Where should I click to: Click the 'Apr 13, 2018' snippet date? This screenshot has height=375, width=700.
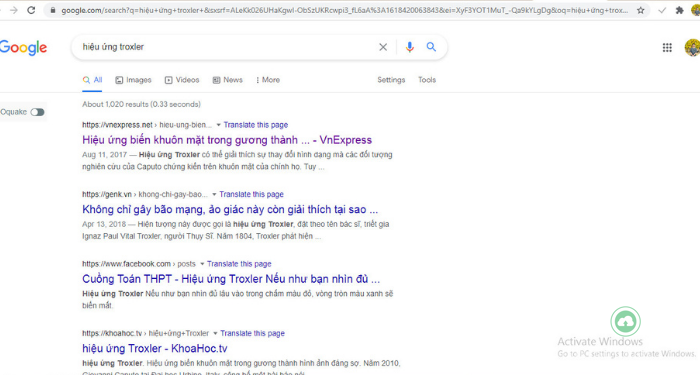tap(104, 224)
